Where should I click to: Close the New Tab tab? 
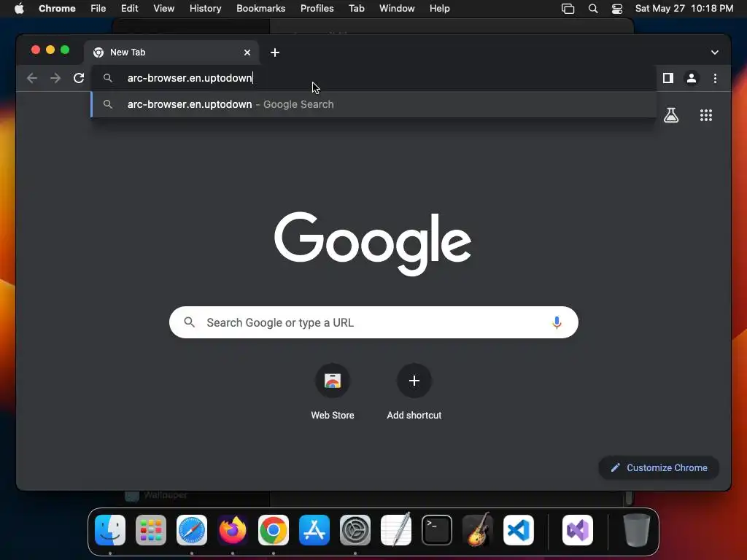click(x=247, y=52)
